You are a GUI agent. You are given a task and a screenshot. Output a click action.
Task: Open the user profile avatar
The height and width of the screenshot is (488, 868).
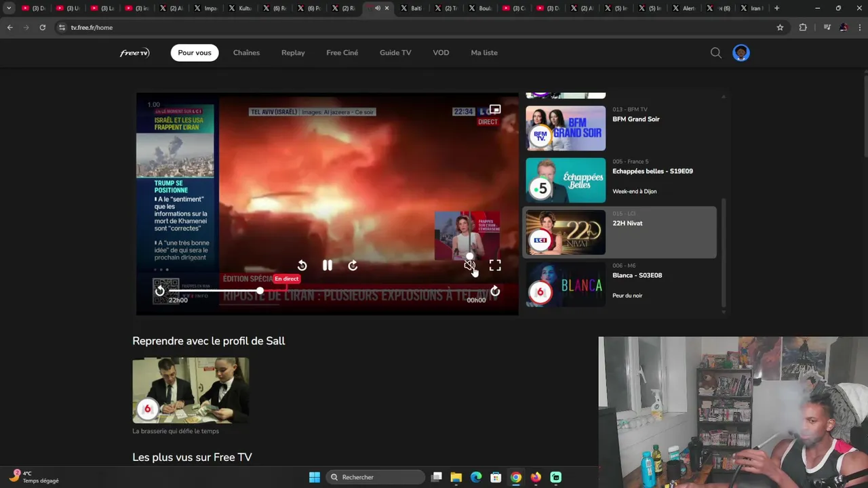click(741, 53)
